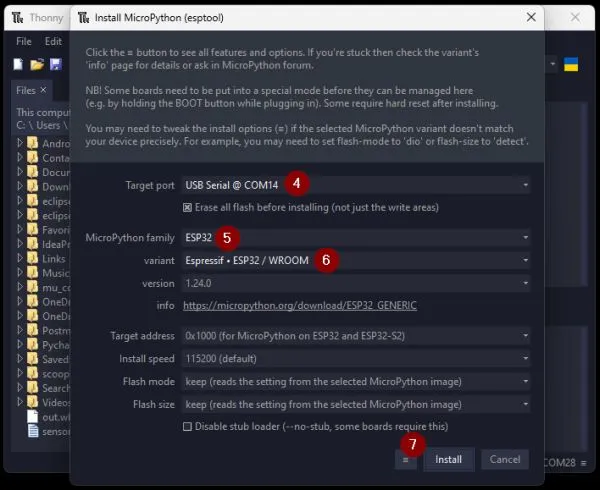Open the Edit menu
600x490 pixels.
pos(53,42)
